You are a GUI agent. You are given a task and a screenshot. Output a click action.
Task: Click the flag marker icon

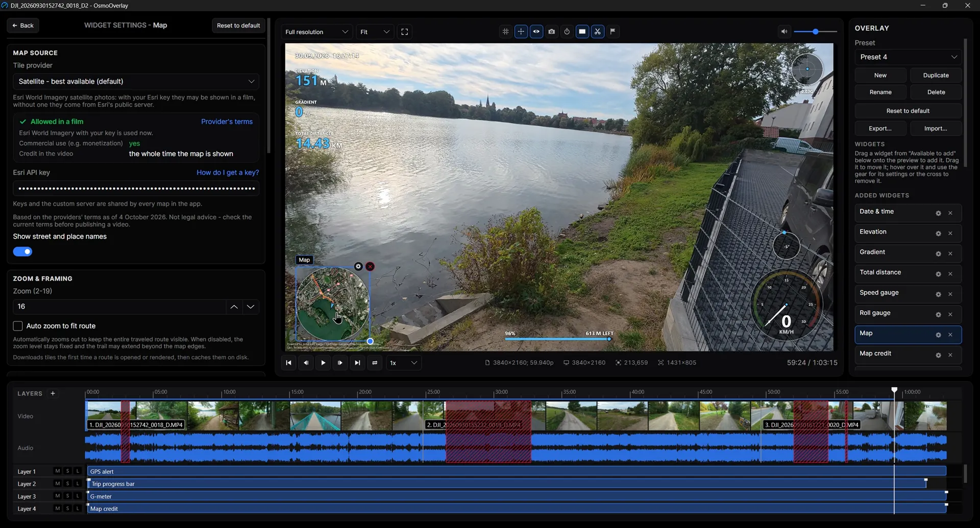point(612,32)
